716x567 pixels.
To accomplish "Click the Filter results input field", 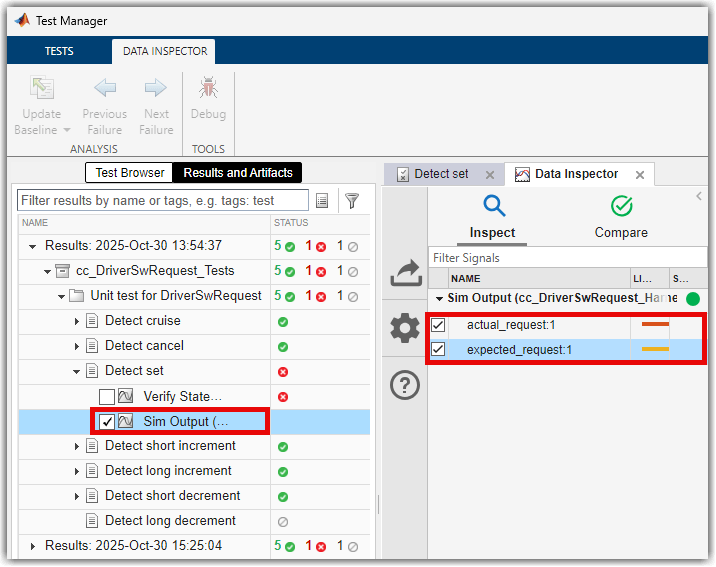I will pyautogui.click(x=163, y=200).
